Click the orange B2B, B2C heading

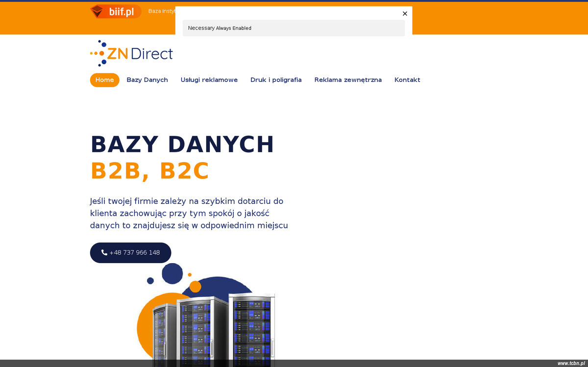[149, 171]
